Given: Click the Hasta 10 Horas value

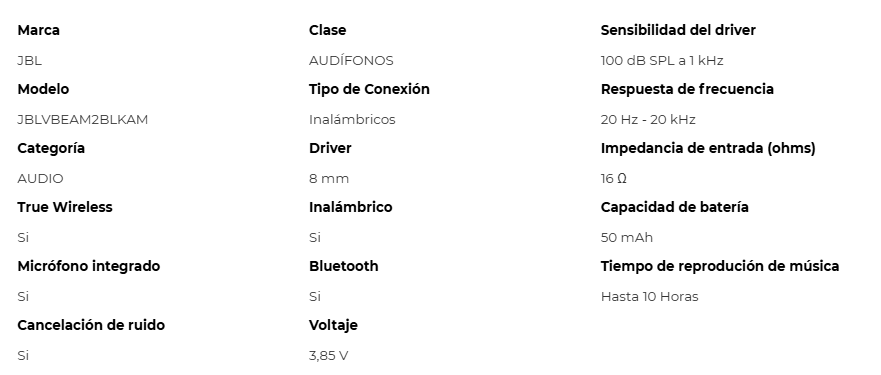Looking at the screenshot, I should pos(650,297).
